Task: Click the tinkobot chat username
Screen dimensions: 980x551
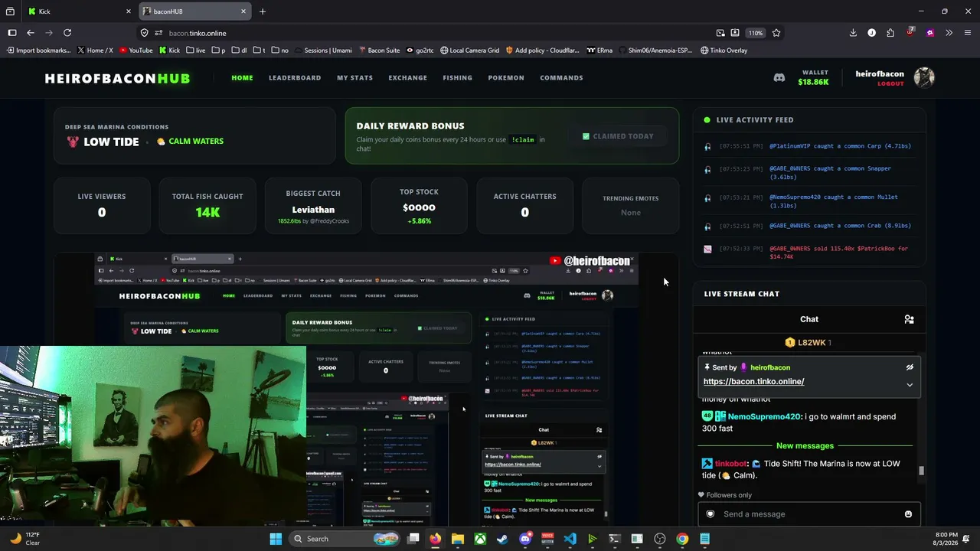Action: (731, 464)
